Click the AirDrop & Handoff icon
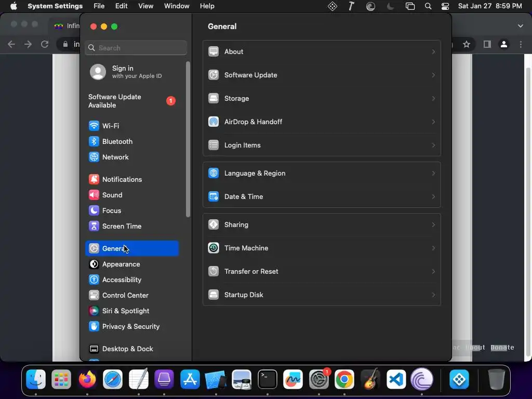532x399 pixels. pos(214,122)
